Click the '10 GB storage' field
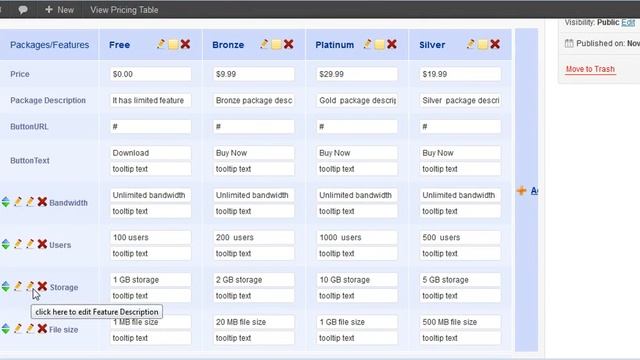Viewport: 640px width, 360px height. 357,280
